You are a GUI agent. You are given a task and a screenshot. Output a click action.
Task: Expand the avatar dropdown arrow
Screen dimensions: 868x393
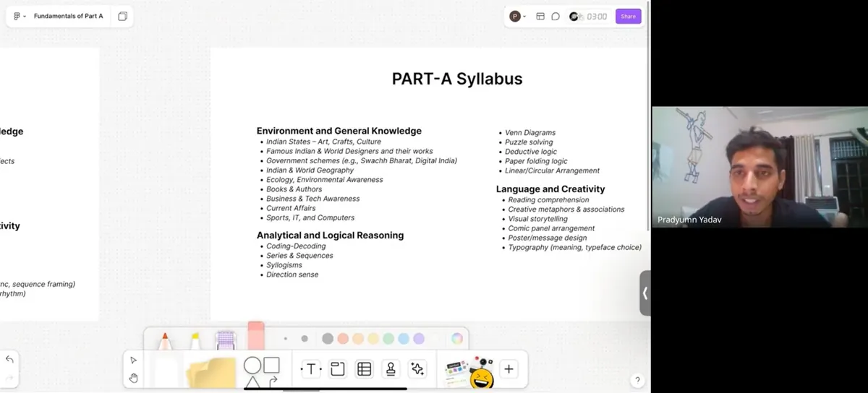click(x=524, y=16)
